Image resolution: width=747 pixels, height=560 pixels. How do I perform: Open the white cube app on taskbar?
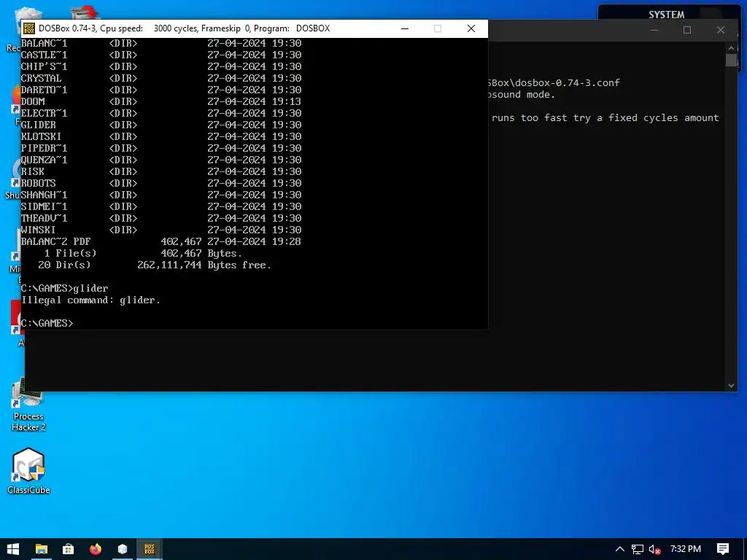coord(123,549)
